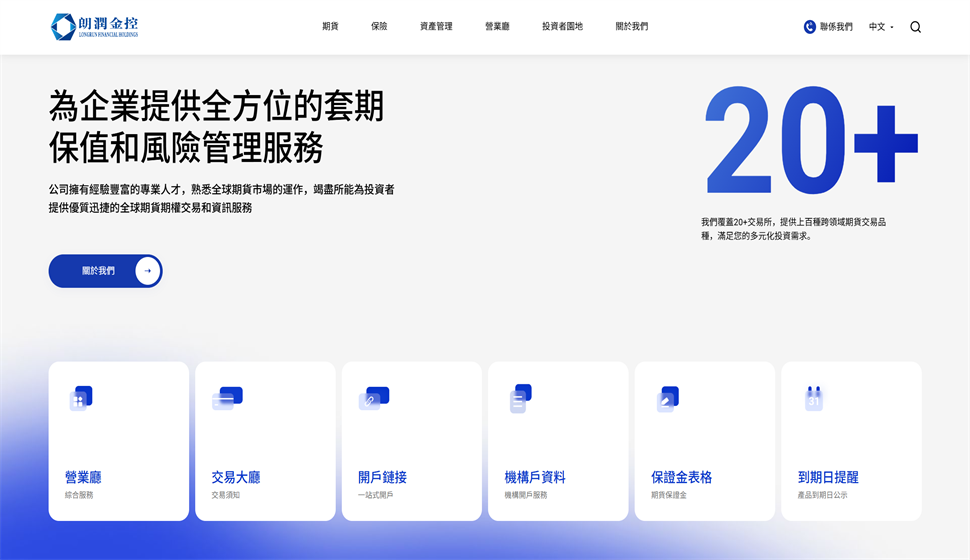970x560 pixels.
Task: Open the 營業廳 menu item in navbar
Action: coord(497,27)
